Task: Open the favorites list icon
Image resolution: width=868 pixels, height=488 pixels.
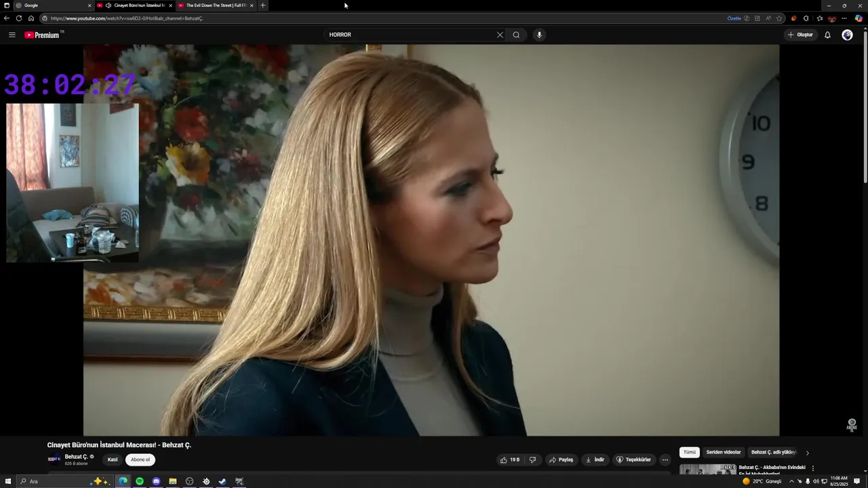Action: pyautogui.click(x=820, y=18)
